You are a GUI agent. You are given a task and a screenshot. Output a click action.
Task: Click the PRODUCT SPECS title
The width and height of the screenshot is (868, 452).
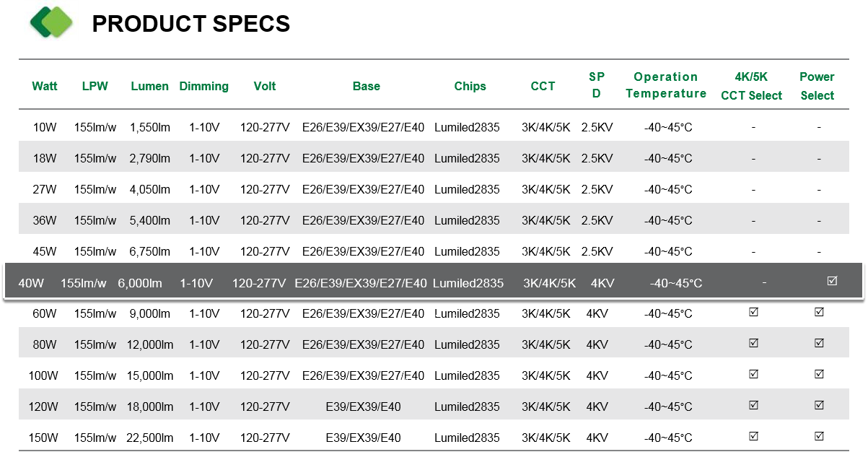click(x=191, y=24)
